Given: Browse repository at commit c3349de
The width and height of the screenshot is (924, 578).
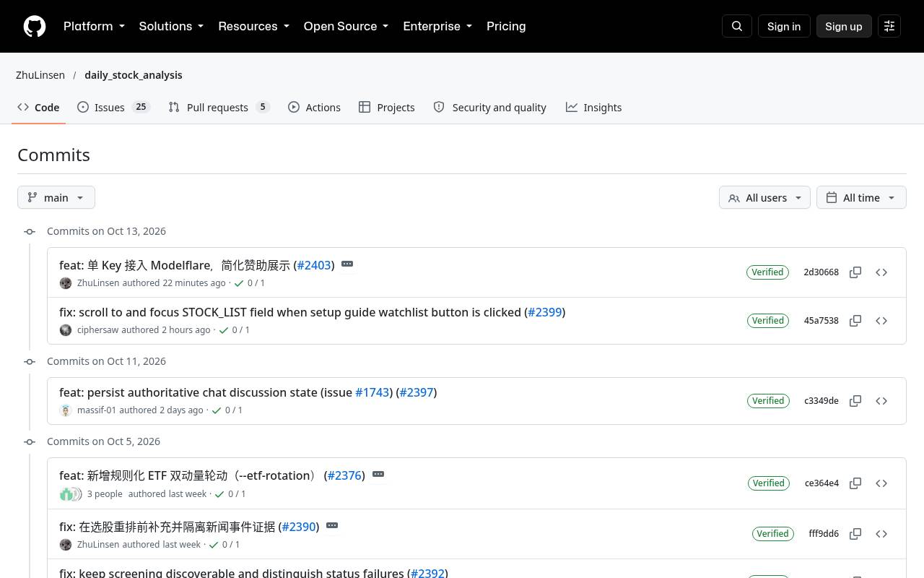Looking at the screenshot, I should point(881,401).
